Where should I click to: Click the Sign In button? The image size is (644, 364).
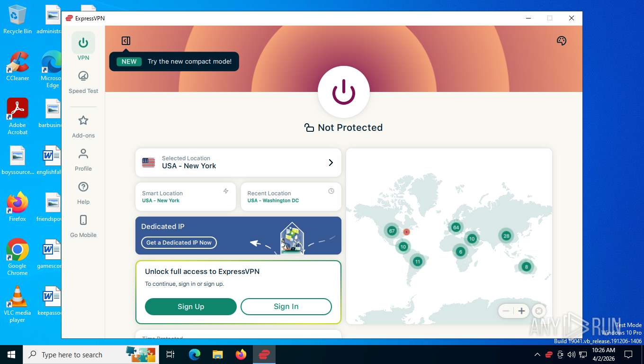pos(286,307)
